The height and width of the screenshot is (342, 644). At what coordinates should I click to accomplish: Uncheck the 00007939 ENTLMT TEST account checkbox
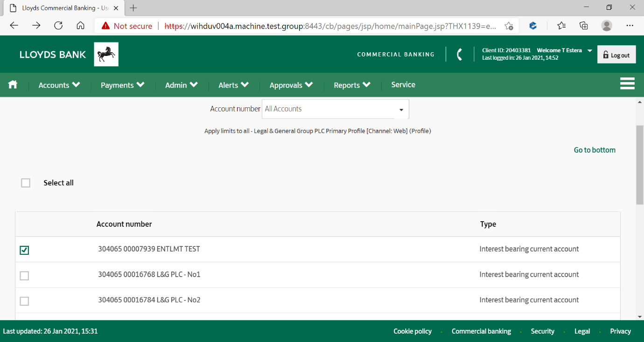pyautogui.click(x=24, y=250)
